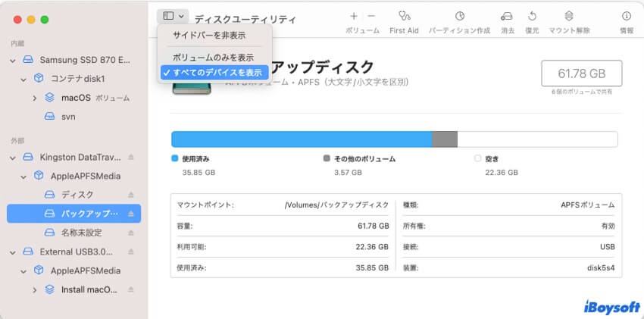Click the その他のボリューム gray swatch
This screenshot has height=319, width=644.
coord(327,158)
